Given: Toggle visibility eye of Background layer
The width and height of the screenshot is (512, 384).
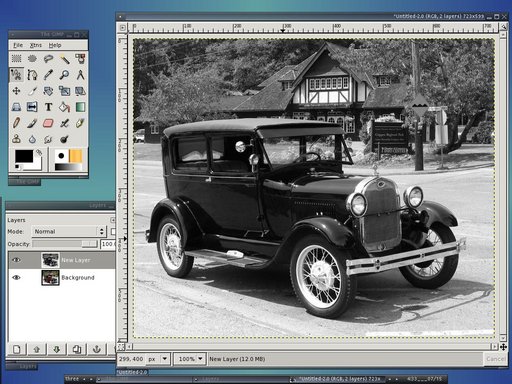Looking at the screenshot, I should 16,277.
